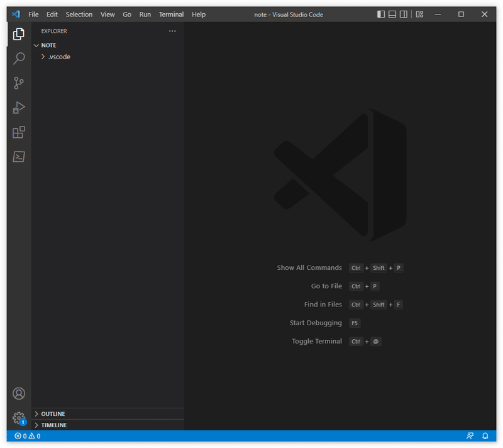
Task: Open the Customize Layout icon
Action: (419, 14)
